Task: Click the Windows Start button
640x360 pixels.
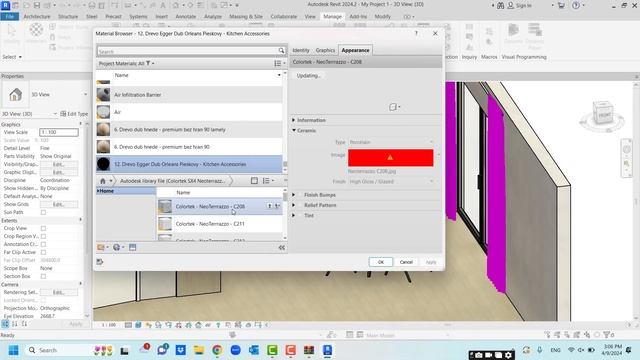Action: click(x=13, y=350)
